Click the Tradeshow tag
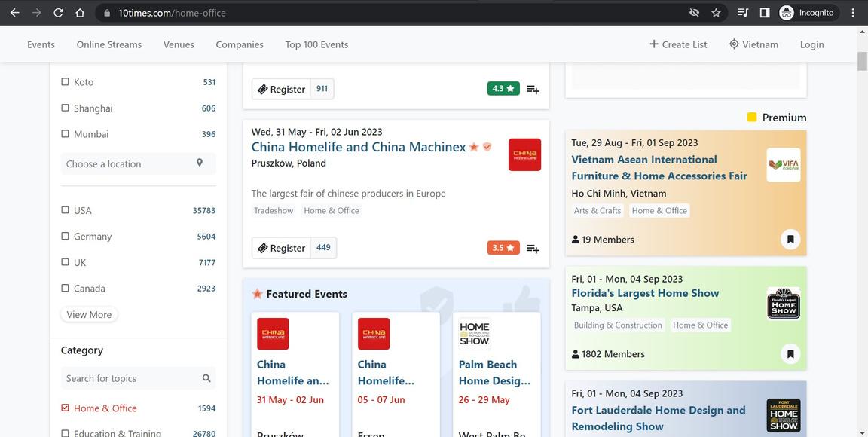This screenshot has width=868, height=437. (x=274, y=210)
